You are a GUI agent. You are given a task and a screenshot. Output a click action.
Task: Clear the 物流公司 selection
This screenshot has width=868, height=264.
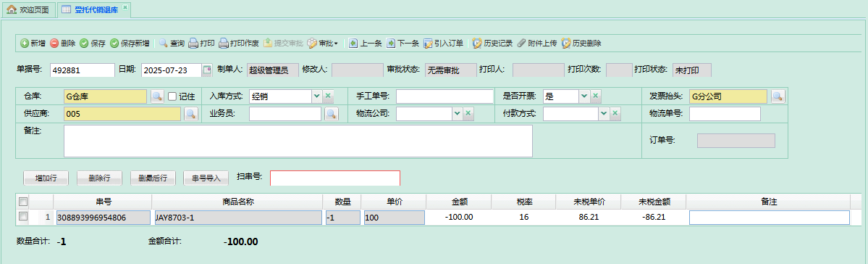468,115
